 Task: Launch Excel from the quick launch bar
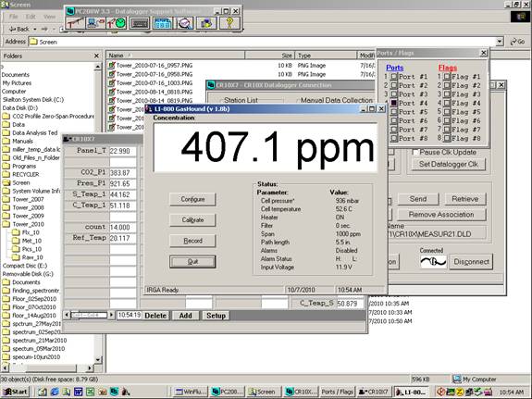pyautogui.click(x=90, y=392)
